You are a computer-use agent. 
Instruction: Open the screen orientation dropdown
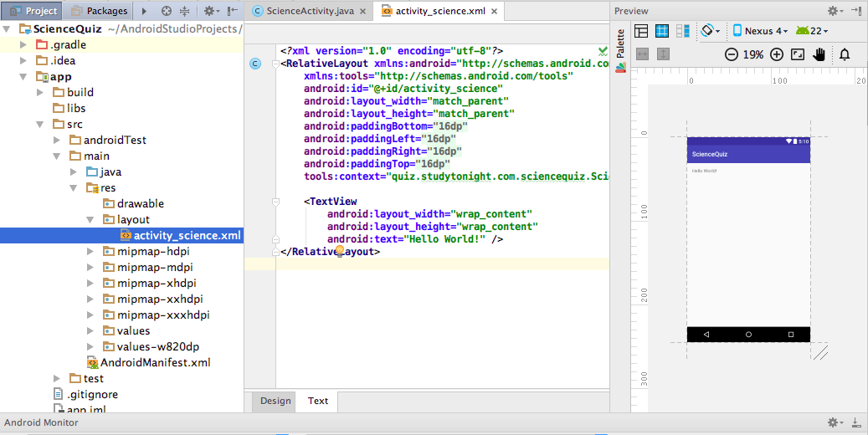(x=711, y=31)
